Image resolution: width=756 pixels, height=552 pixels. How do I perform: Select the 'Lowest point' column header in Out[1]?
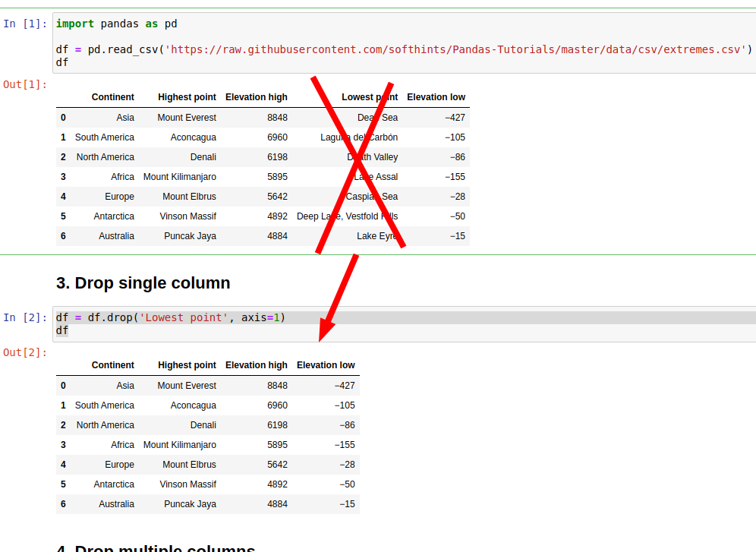pos(369,97)
